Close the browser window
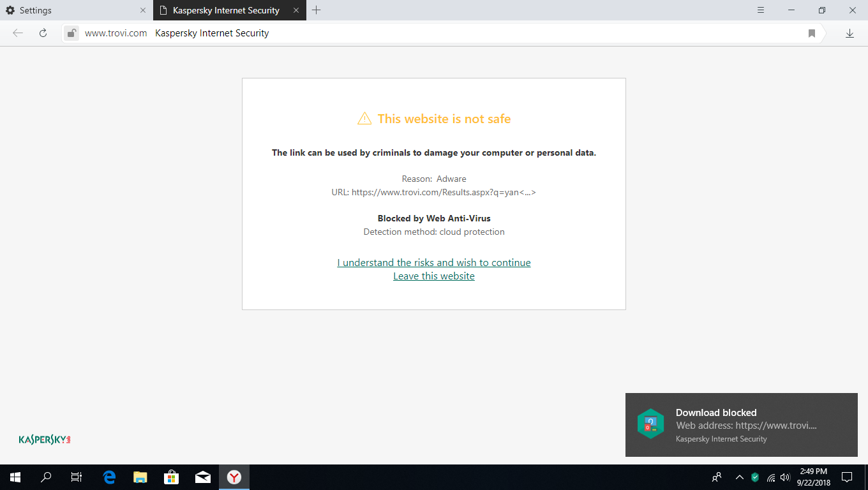The height and width of the screenshot is (490, 868). click(x=853, y=10)
